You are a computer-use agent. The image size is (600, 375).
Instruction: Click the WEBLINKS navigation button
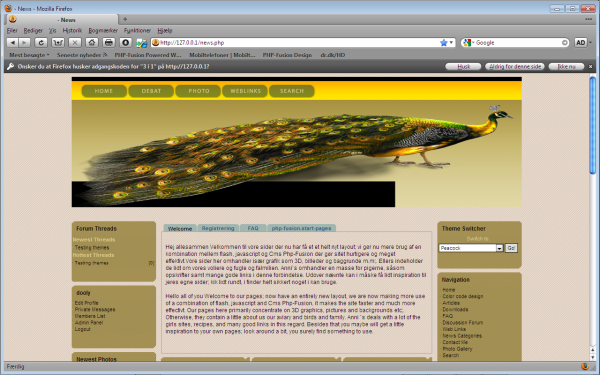pos(245,91)
